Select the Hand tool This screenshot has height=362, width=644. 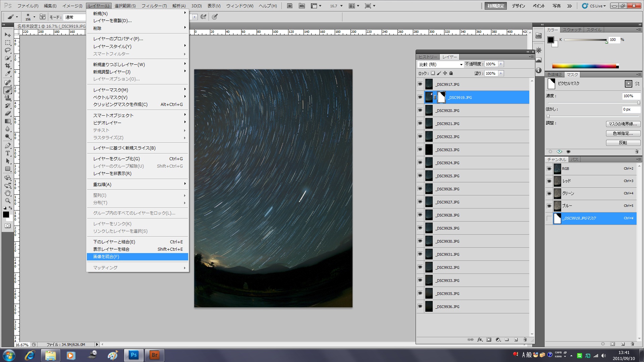pos(8,193)
